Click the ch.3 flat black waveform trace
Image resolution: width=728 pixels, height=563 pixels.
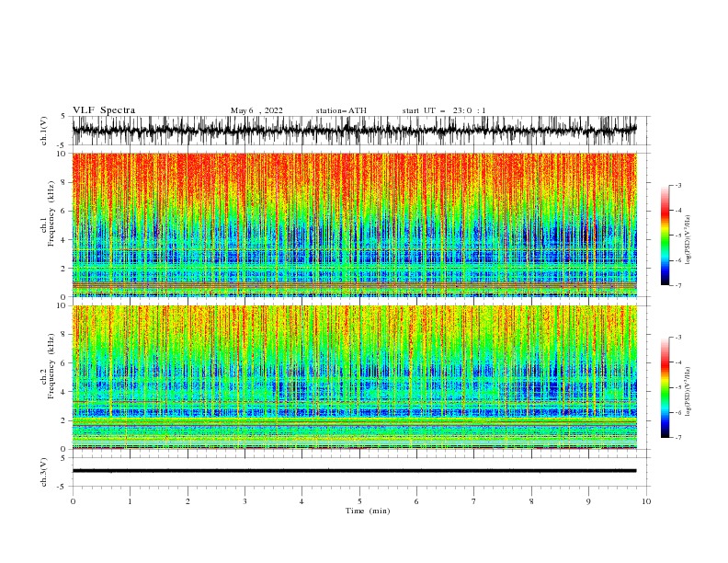[355, 471]
